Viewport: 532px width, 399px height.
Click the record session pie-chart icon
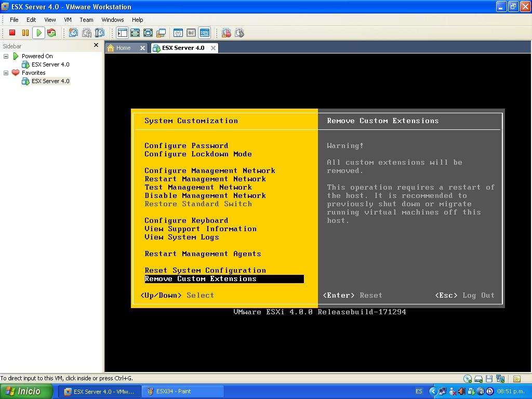coord(227,33)
